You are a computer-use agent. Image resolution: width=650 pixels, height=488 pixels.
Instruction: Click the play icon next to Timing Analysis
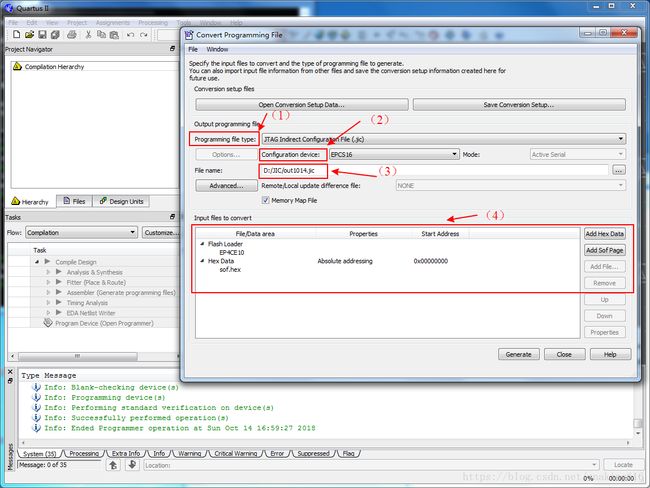(59, 303)
